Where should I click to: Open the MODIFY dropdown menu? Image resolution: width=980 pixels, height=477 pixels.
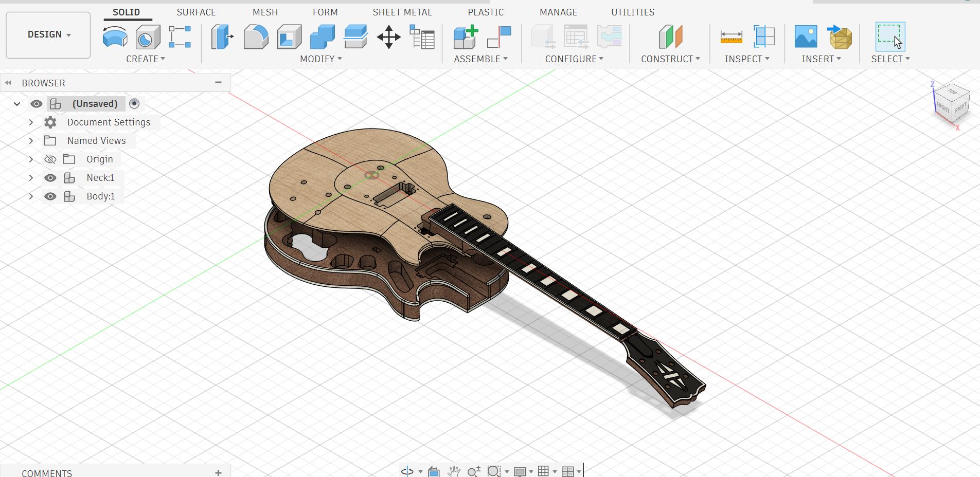321,59
